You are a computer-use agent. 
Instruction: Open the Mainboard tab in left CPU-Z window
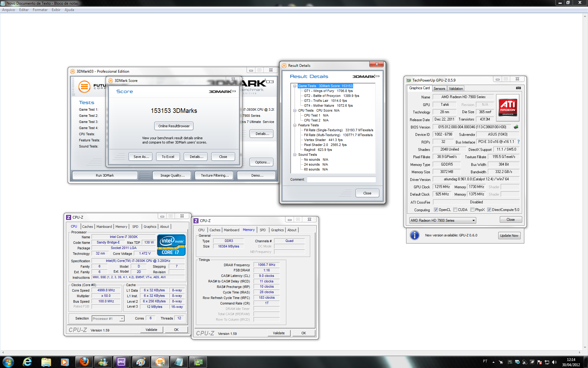pos(104,227)
